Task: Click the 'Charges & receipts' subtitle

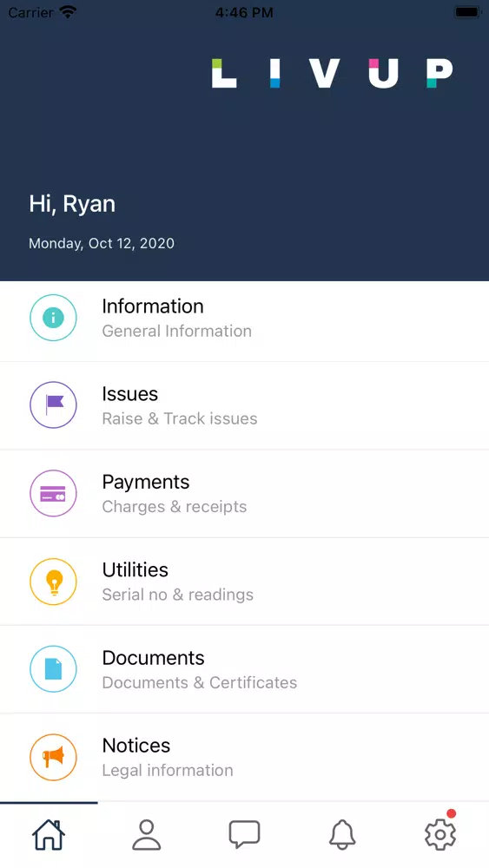Action: coord(175,507)
